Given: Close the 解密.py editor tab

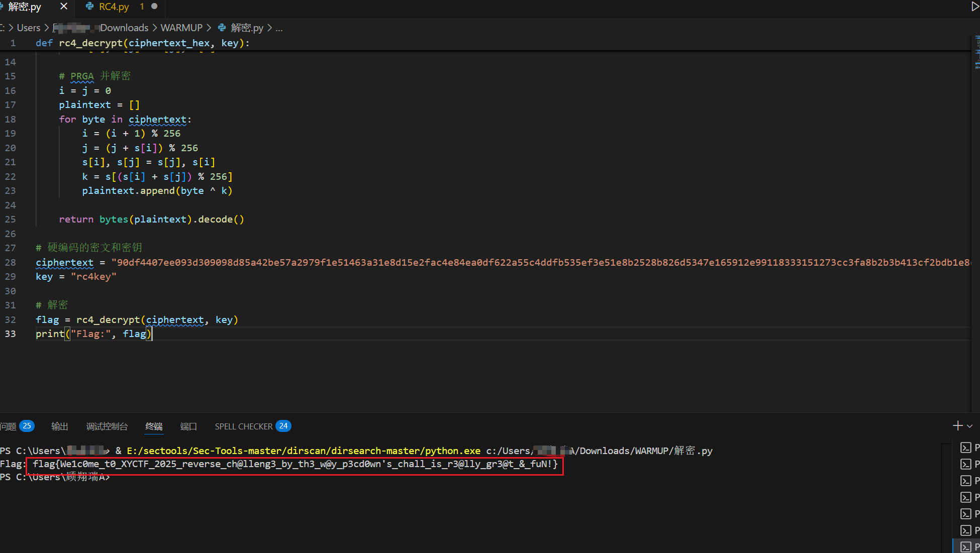Looking at the screenshot, I should [x=64, y=7].
